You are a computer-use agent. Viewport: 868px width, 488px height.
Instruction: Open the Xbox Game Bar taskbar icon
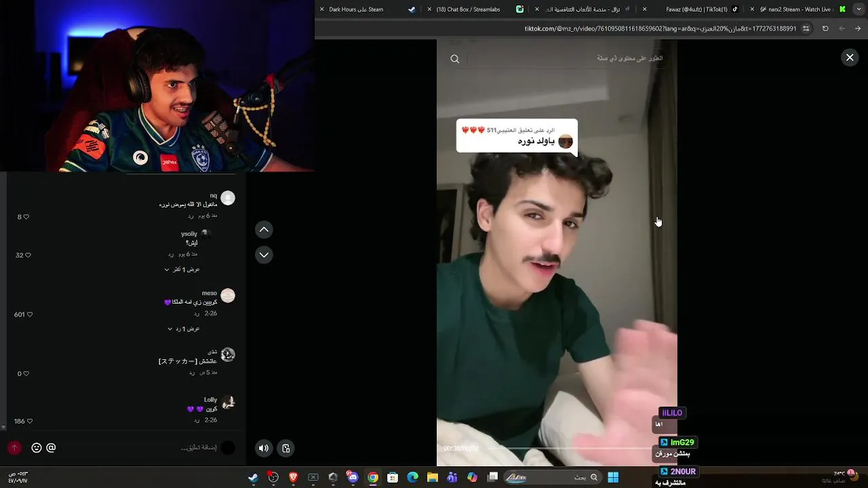pos(313,477)
